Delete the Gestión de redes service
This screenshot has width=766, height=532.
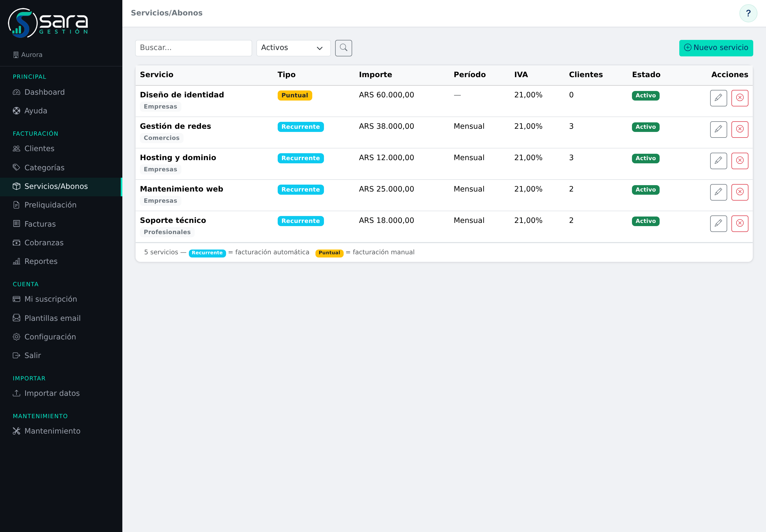[x=740, y=129]
